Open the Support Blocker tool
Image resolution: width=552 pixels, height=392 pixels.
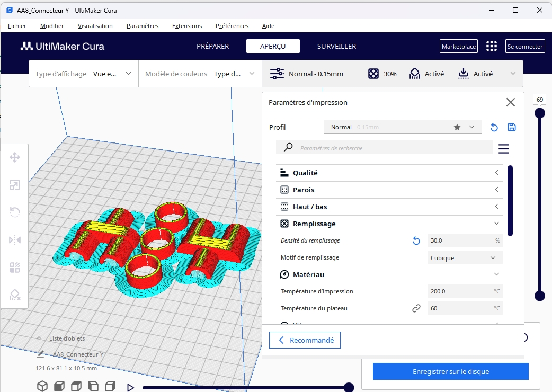[15, 295]
